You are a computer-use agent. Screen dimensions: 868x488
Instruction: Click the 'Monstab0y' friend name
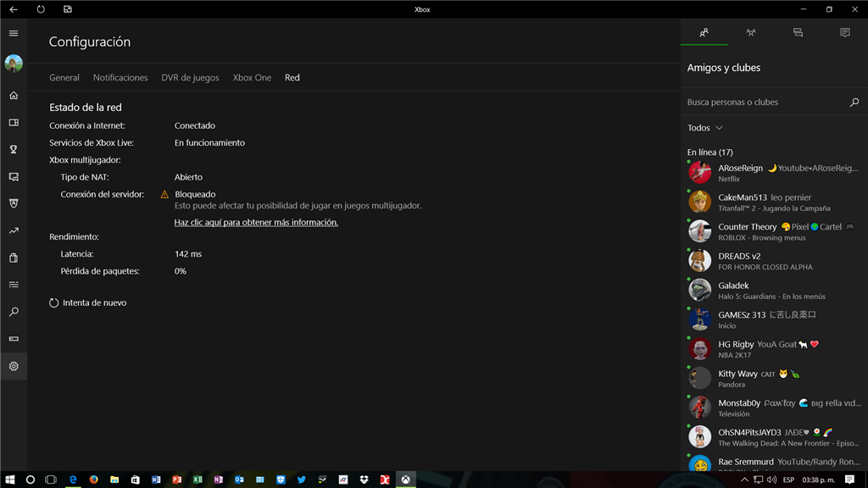739,402
